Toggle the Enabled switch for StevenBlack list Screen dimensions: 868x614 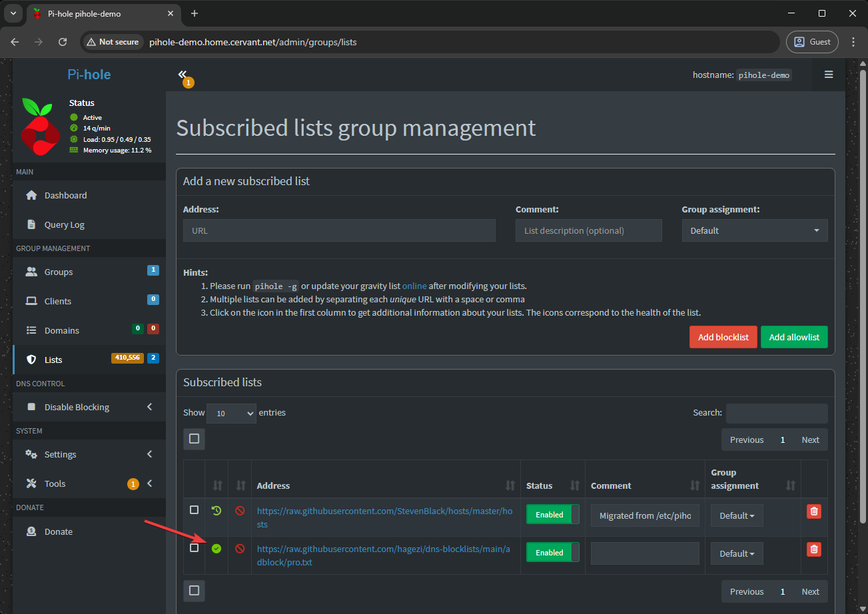click(552, 515)
